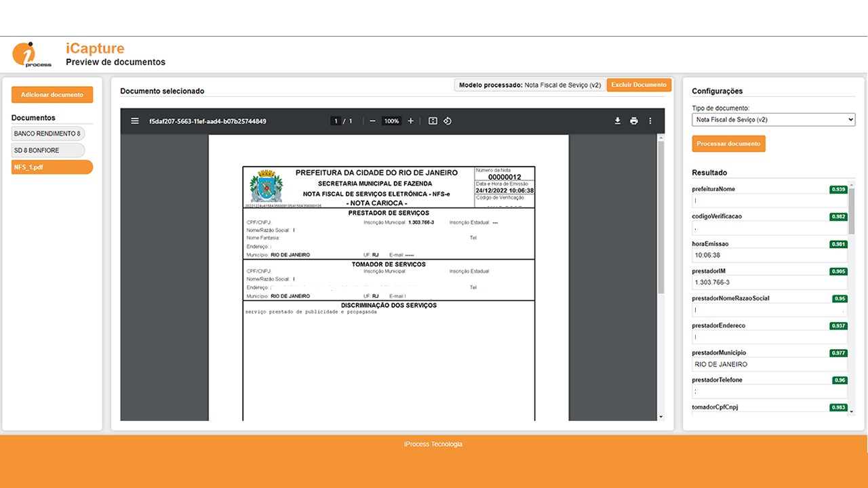Open the PDF viewer more actions menu

[650, 121]
